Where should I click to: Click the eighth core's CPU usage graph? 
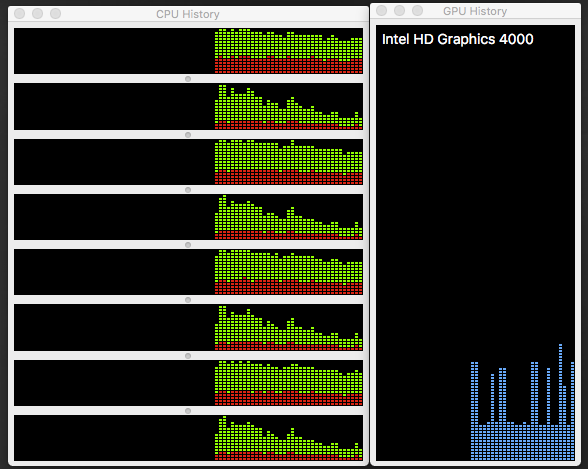(x=188, y=438)
